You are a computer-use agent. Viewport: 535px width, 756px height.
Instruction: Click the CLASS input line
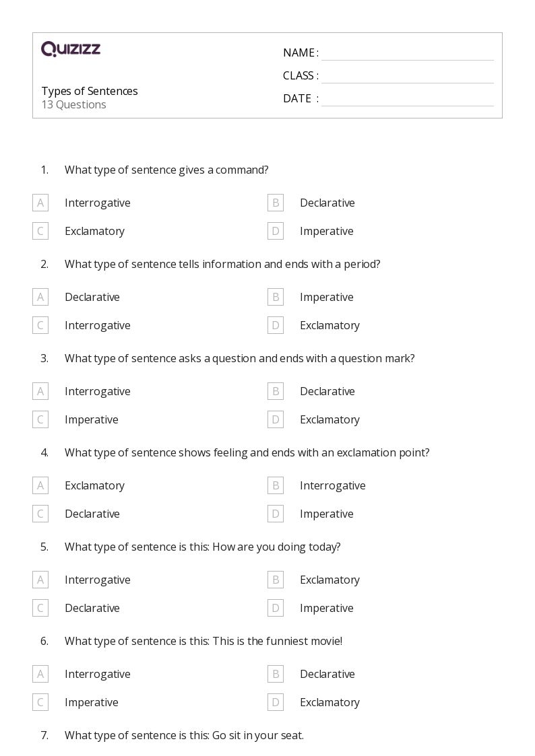pos(407,76)
